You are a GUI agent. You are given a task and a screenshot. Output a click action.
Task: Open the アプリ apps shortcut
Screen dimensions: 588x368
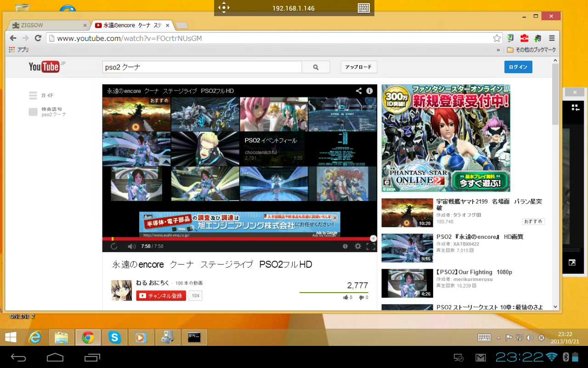click(19, 50)
